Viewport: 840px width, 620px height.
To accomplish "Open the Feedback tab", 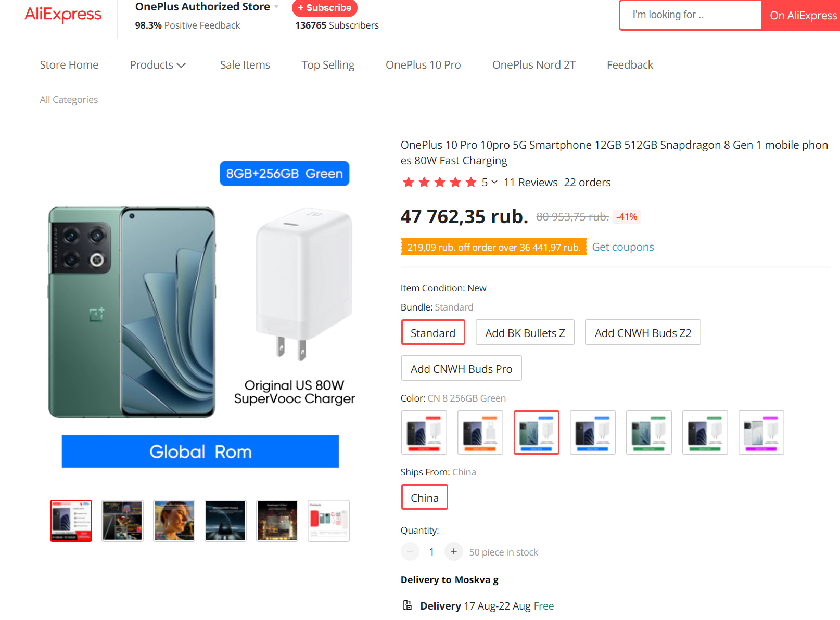I will point(630,65).
